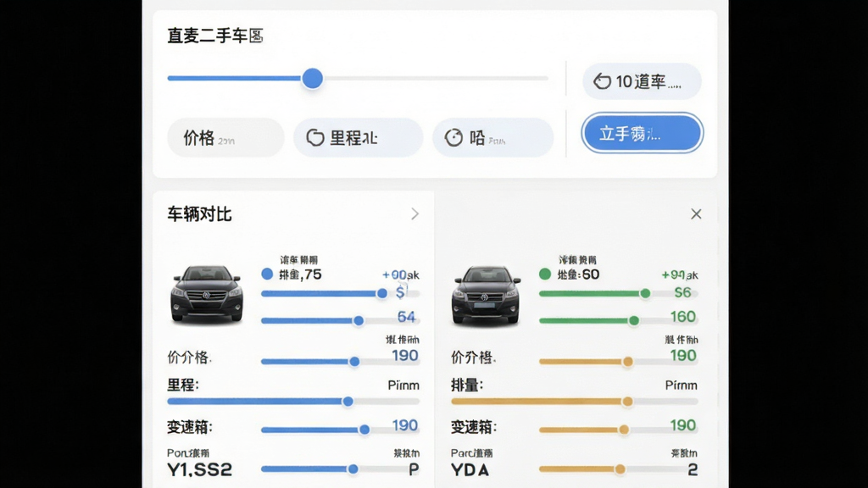Open the right car thumbnail image
868x488 pixels.
point(486,294)
